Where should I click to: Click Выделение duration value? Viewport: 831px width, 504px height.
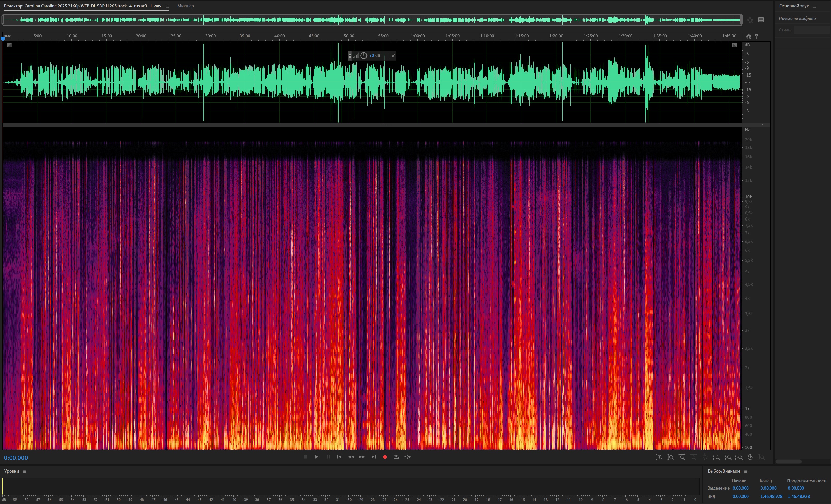pos(796,488)
